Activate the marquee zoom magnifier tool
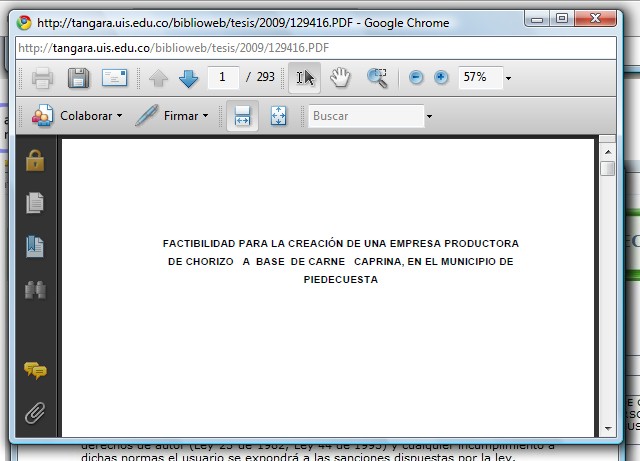 click(377, 78)
